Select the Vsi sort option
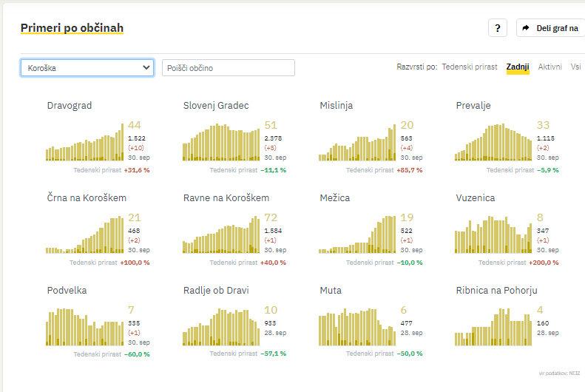The height and width of the screenshot is (392, 585). click(x=575, y=67)
